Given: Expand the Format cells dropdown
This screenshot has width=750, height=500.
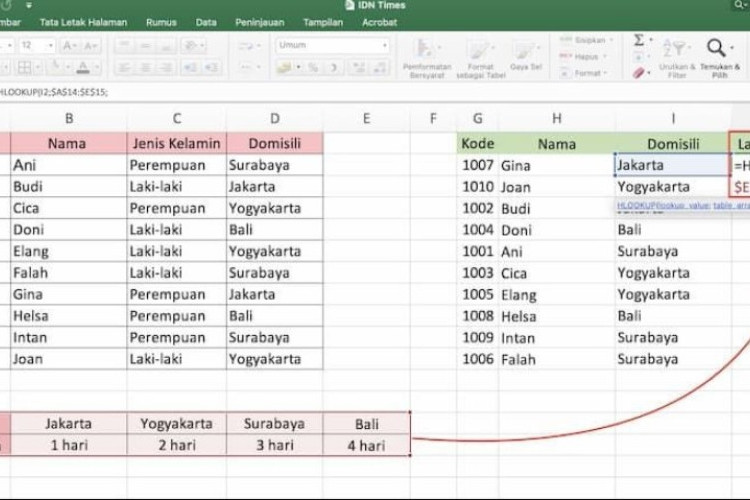Looking at the screenshot, I should coord(606,73).
